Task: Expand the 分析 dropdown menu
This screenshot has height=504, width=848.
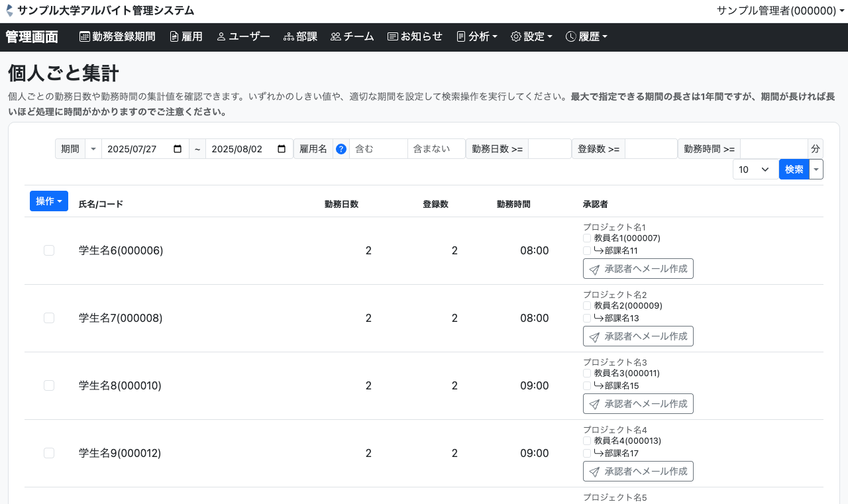Action: (477, 36)
